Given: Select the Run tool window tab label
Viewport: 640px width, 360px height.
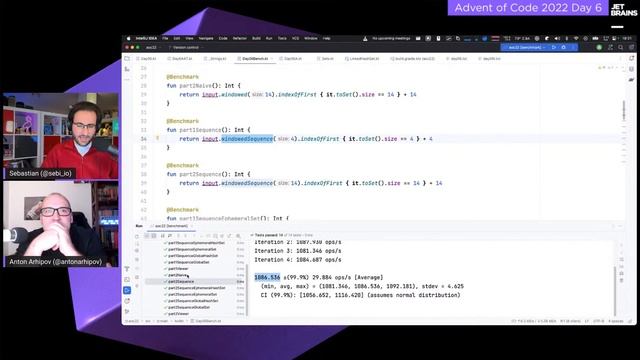Looking at the screenshot, I should pos(139,226).
